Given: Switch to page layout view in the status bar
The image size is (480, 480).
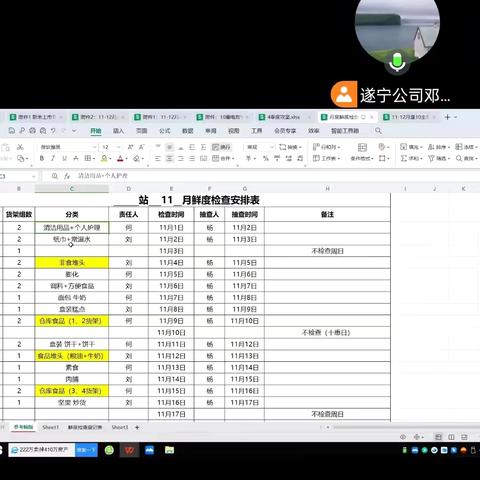Looking at the screenshot, I should tap(451, 437).
